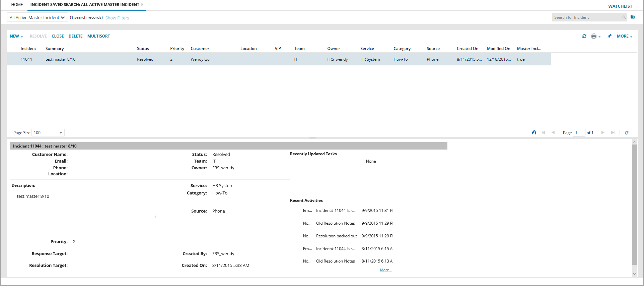The height and width of the screenshot is (286, 644).
Task: Open the saved searches folder icon
Action: point(633,17)
